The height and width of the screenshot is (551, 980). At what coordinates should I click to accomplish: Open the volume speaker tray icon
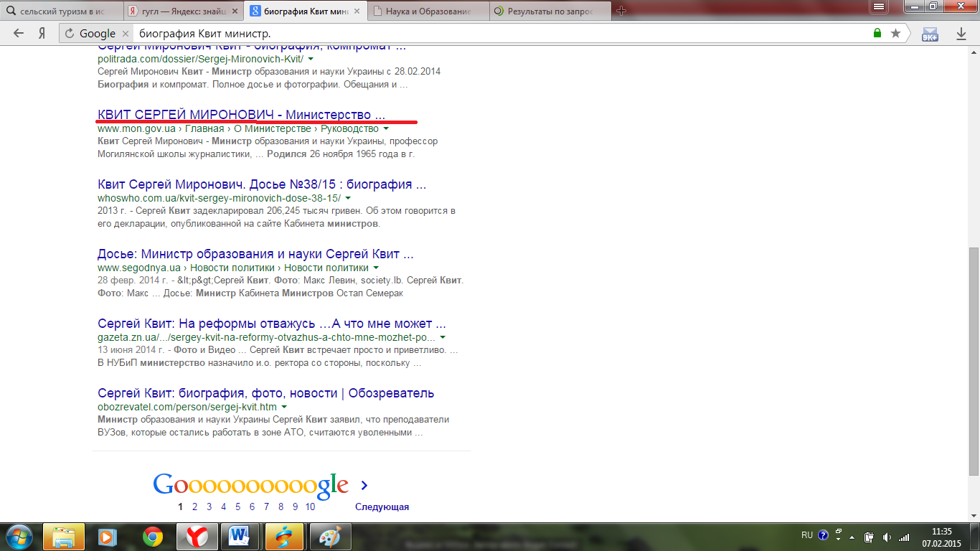pos(887,537)
